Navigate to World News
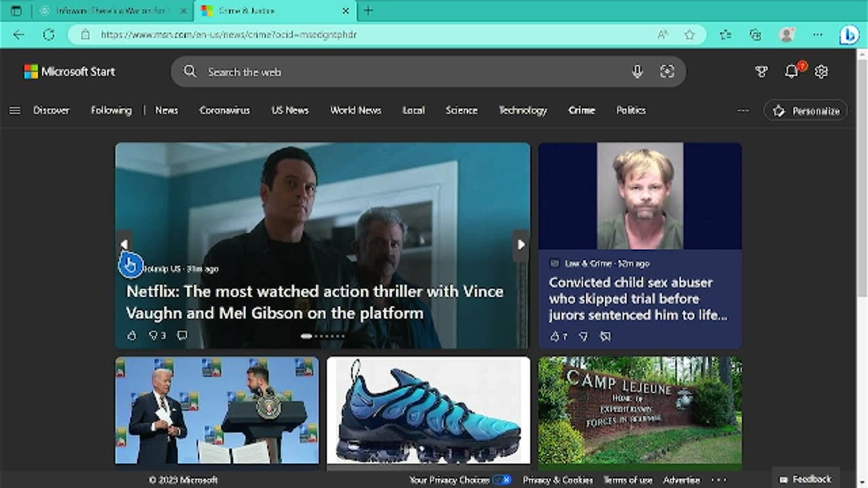This screenshot has height=488, width=868. (x=355, y=110)
